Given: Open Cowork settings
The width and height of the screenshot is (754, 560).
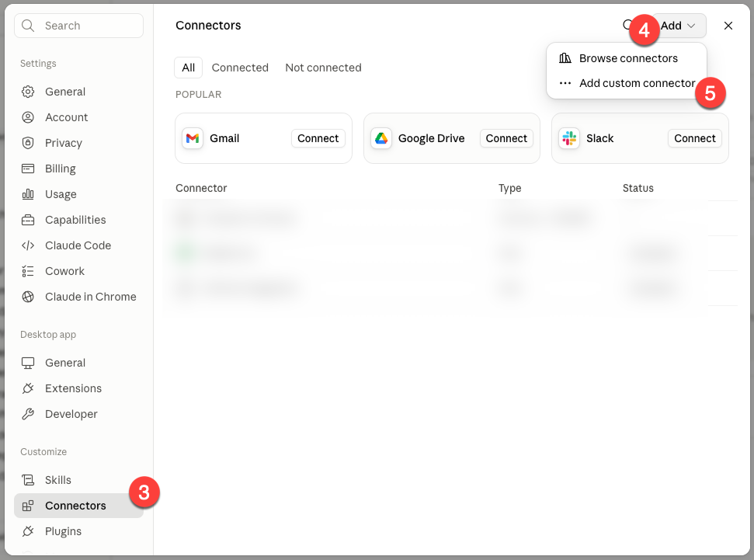Looking at the screenshot, I should (79, 271).
